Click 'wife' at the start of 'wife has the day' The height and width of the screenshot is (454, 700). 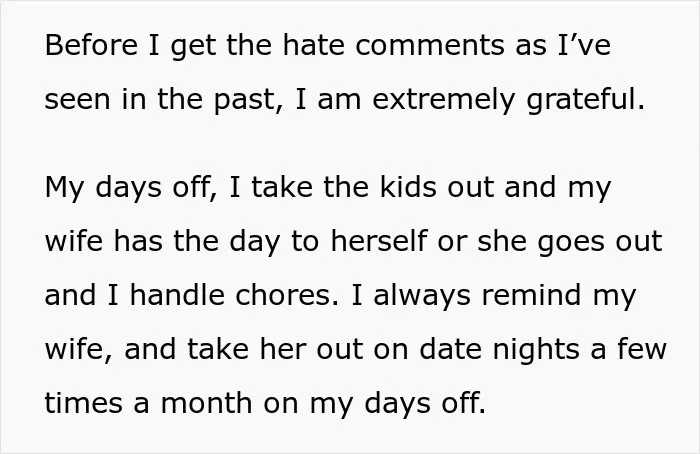74,241
